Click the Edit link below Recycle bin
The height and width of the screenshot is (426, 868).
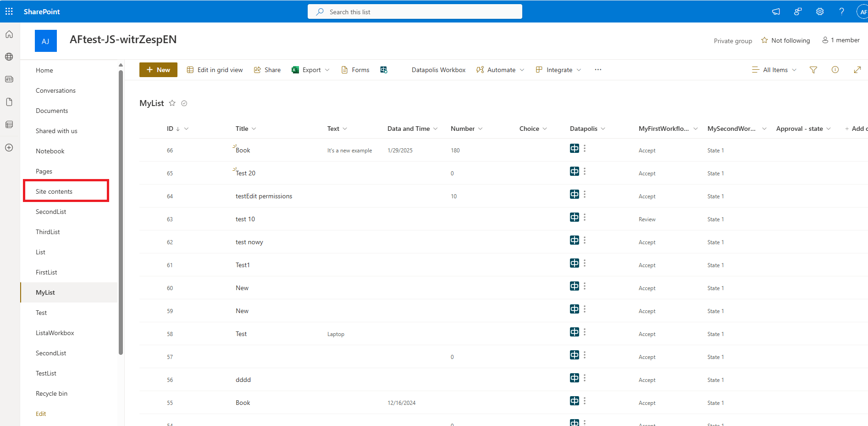coord(41,414)
